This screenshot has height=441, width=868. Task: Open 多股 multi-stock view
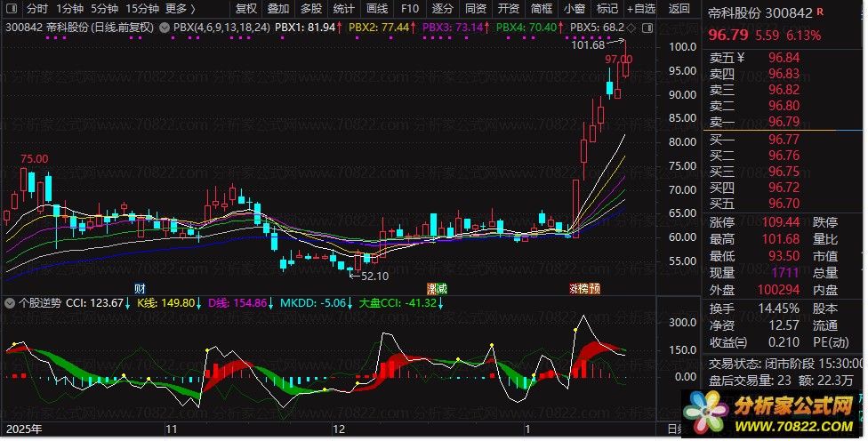[311, 8]
